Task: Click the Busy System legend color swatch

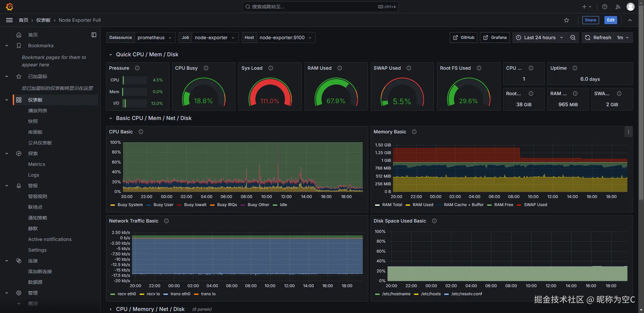Action: coord(113,205)
